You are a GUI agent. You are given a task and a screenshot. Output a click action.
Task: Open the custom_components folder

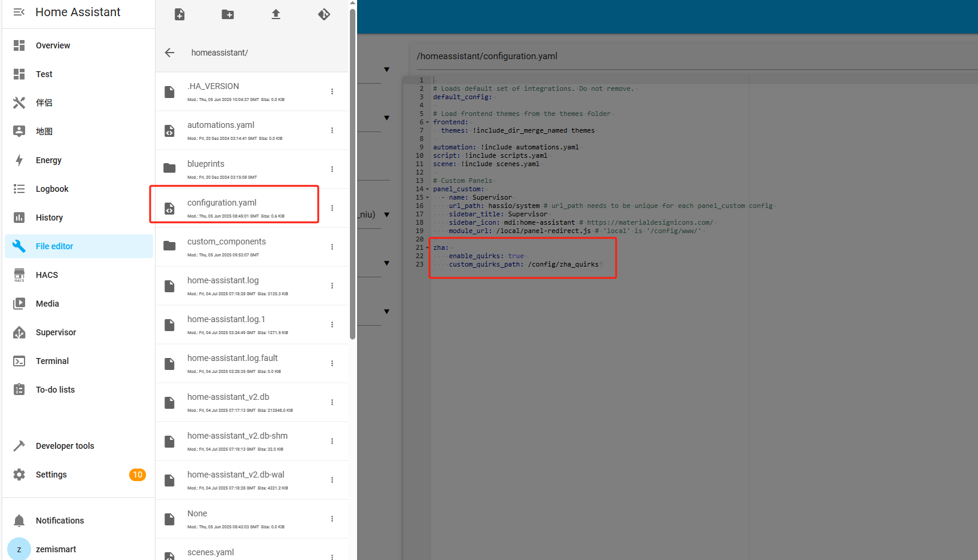226,242
